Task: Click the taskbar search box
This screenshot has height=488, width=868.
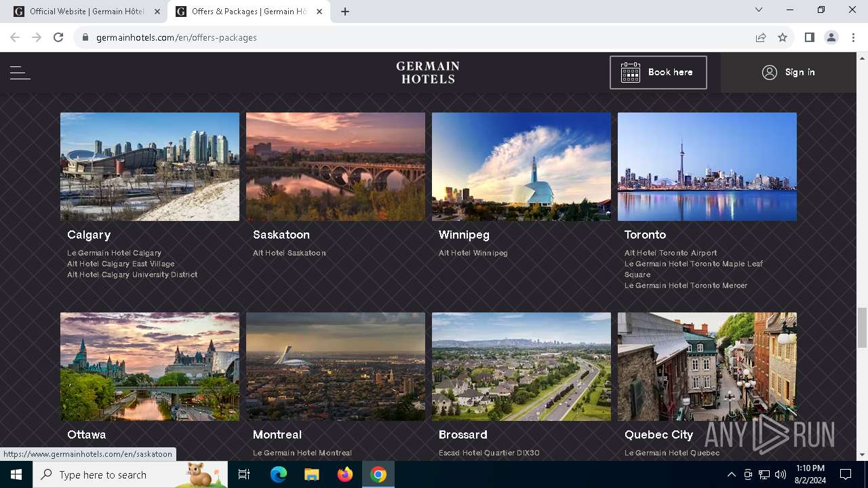Action: [x=130, y=474]
